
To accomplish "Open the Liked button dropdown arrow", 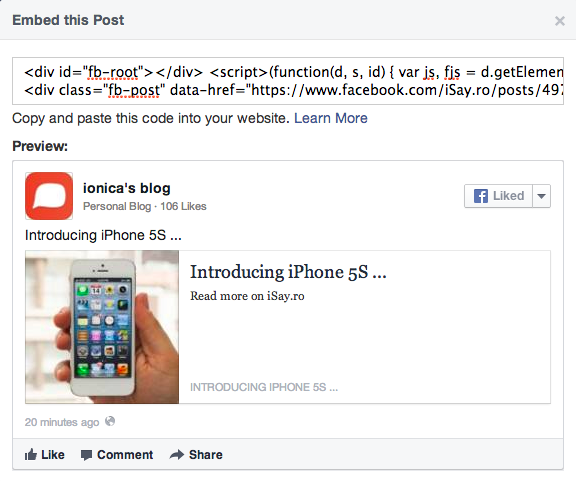I will click(541, 196).
